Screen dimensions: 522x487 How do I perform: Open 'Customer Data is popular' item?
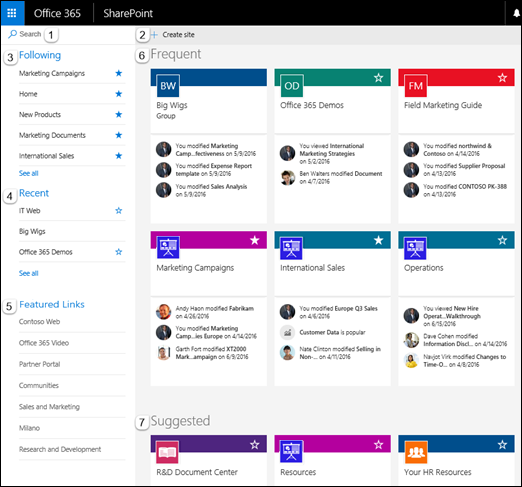[x=332, y=332]
